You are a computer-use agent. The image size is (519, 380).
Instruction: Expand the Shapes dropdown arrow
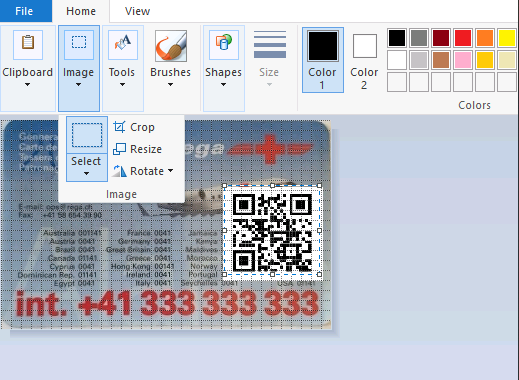pyautogui.click(x=223, y=84)
